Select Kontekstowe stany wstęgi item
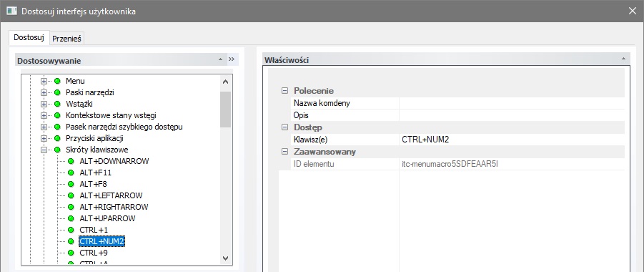This screenshot has width=644, height=272. [x=111, y=116]
